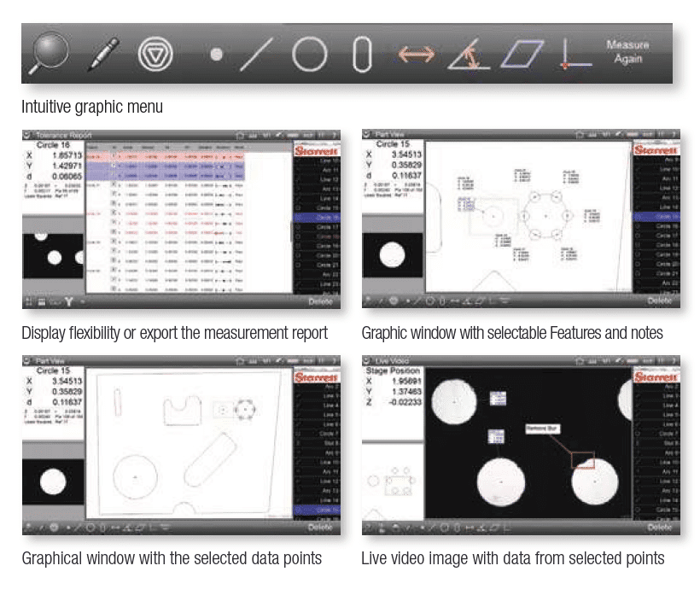Click the home icon in Tolerance Report header
Image resolution: width=700 pixels, height=589 pixels.
[x=240, y=135]
